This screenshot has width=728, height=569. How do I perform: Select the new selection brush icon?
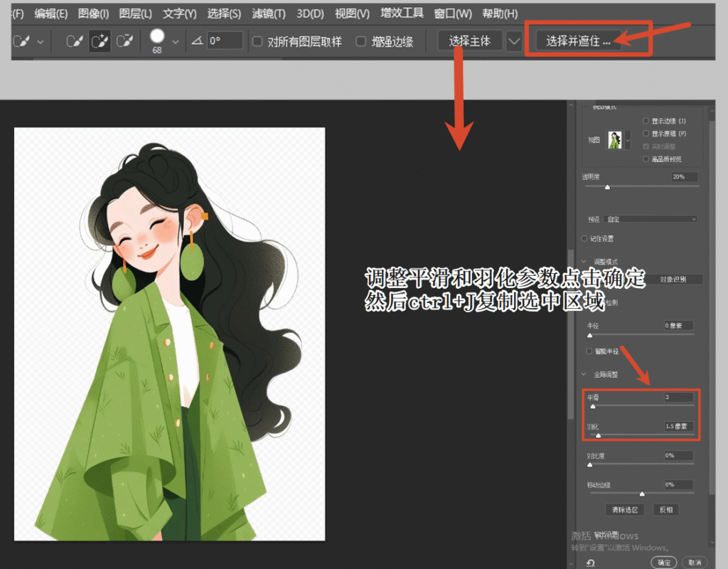coord(75,39)
